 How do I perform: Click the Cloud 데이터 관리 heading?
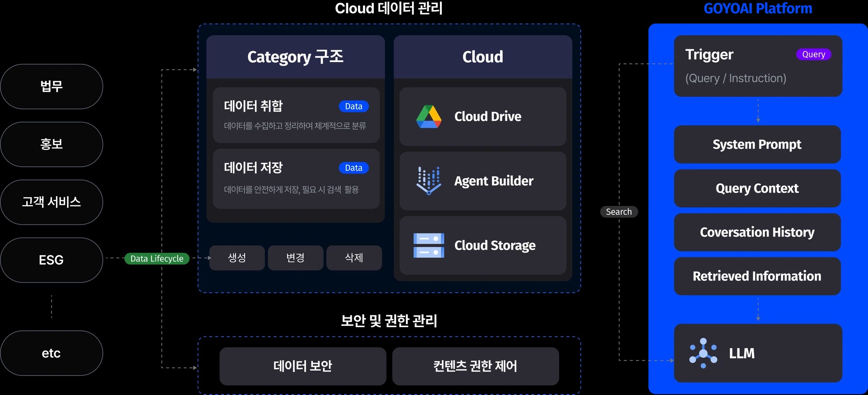click(389, 8)
